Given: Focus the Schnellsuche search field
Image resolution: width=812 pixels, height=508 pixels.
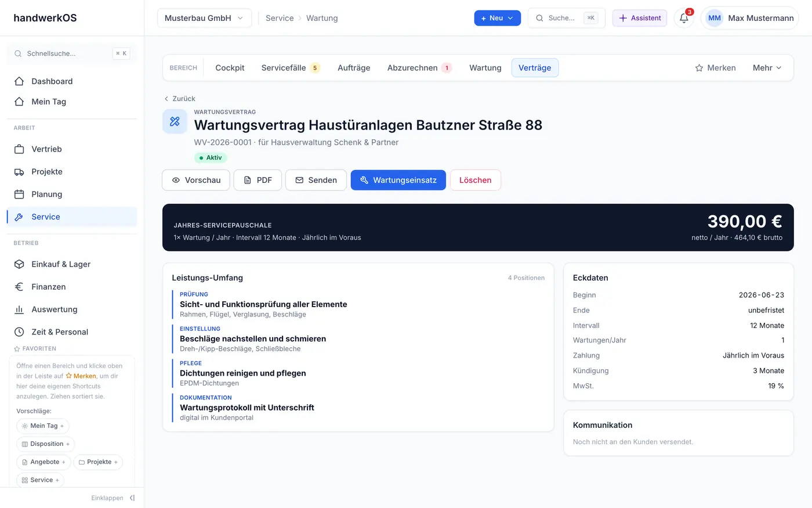Looking at the screenshot, I should coord(72,53).
